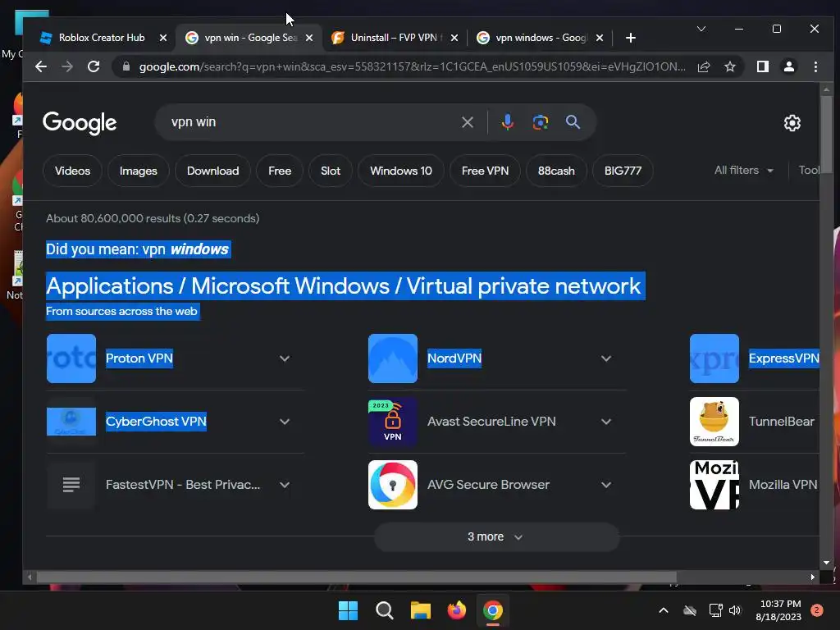This screenshot has height=630, width=840.
Task: Expand the FastestVPN entry
Action: click(285, 485)
